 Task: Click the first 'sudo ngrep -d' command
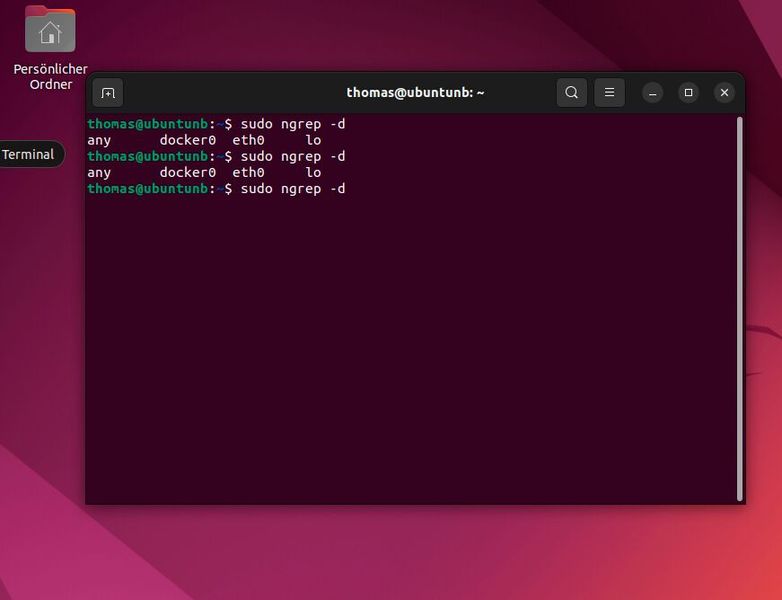pyautogui.click(x=293, y=124)
